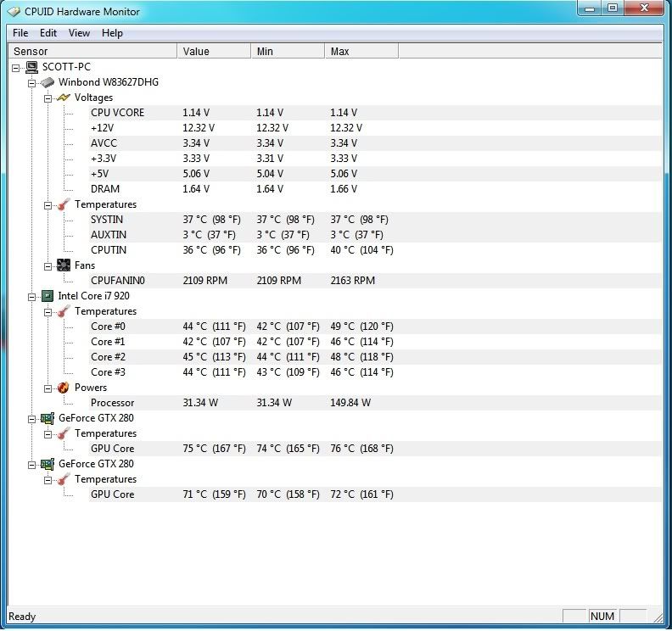
Task: Click the SCOTT-PC computer icon
Action: 31,67
